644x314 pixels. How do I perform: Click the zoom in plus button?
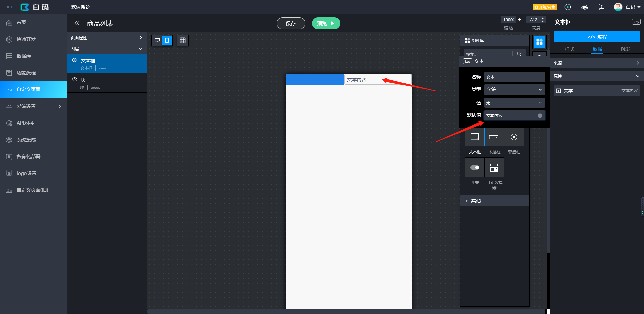point(520,20)
